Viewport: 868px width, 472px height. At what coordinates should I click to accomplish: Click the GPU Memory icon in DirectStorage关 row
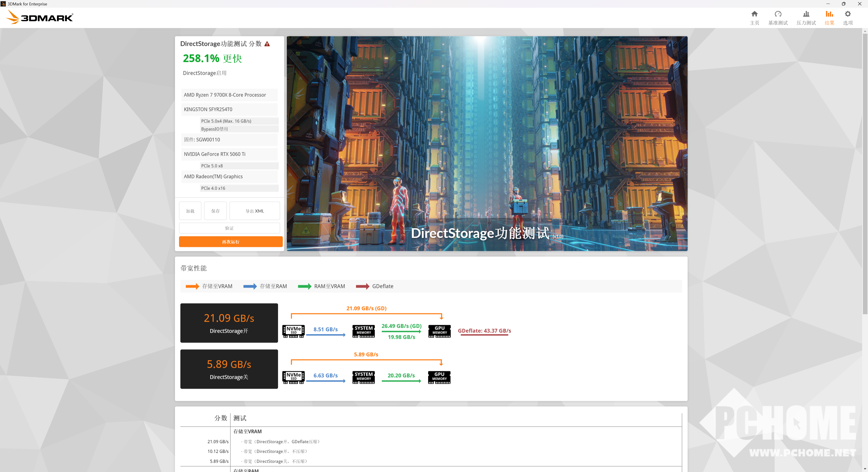pyautogui.click(x=439, y=377)
